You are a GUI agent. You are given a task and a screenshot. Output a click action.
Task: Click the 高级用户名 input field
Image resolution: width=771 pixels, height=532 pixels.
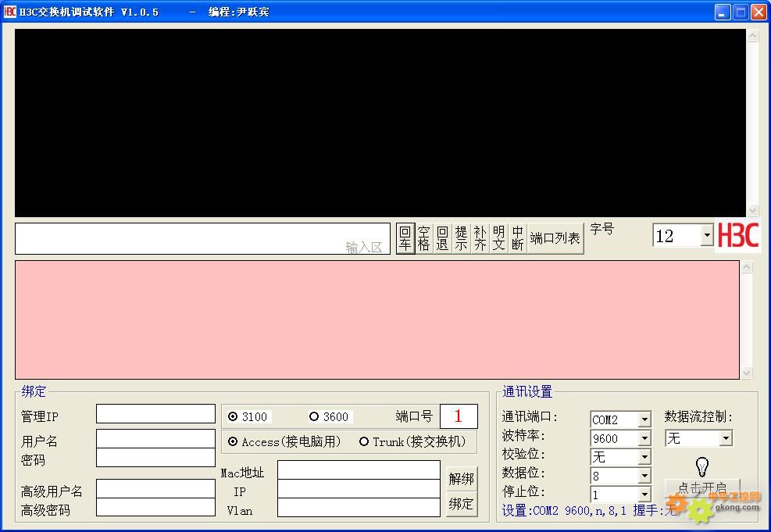point(155,489)
